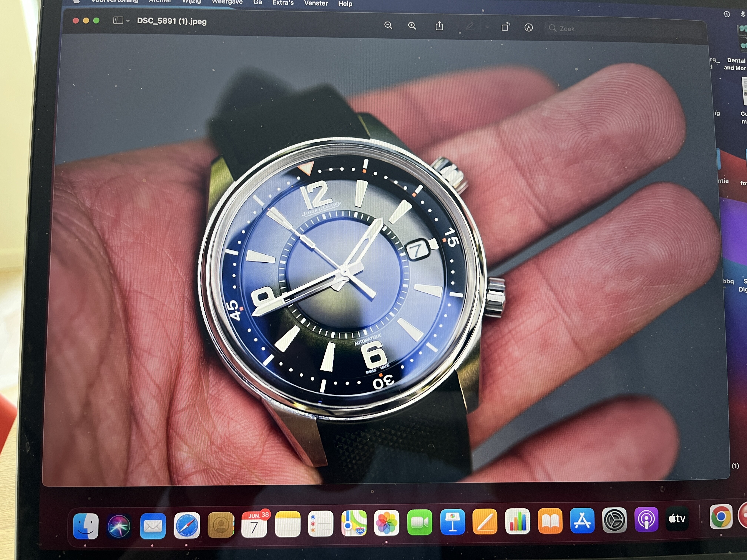Open the Extra's menu
The image size is (747, 560).
[283, 3]
